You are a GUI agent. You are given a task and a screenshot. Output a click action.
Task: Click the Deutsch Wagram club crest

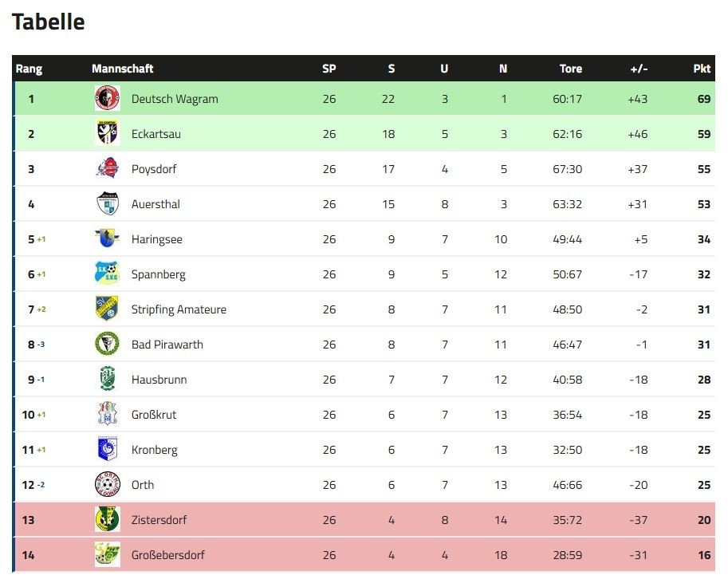click(108, 98)
